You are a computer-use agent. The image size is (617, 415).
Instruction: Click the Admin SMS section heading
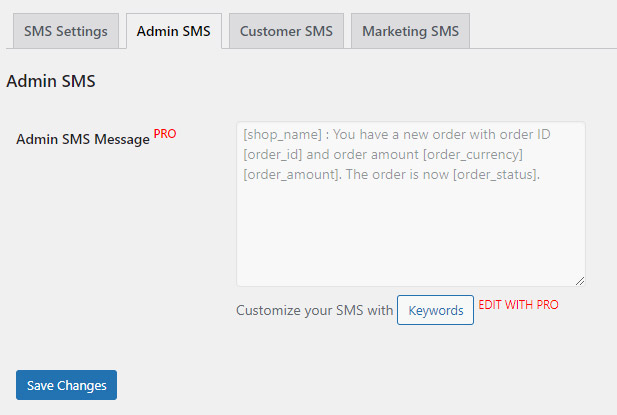pyautogui.click(x=51, y=81)
